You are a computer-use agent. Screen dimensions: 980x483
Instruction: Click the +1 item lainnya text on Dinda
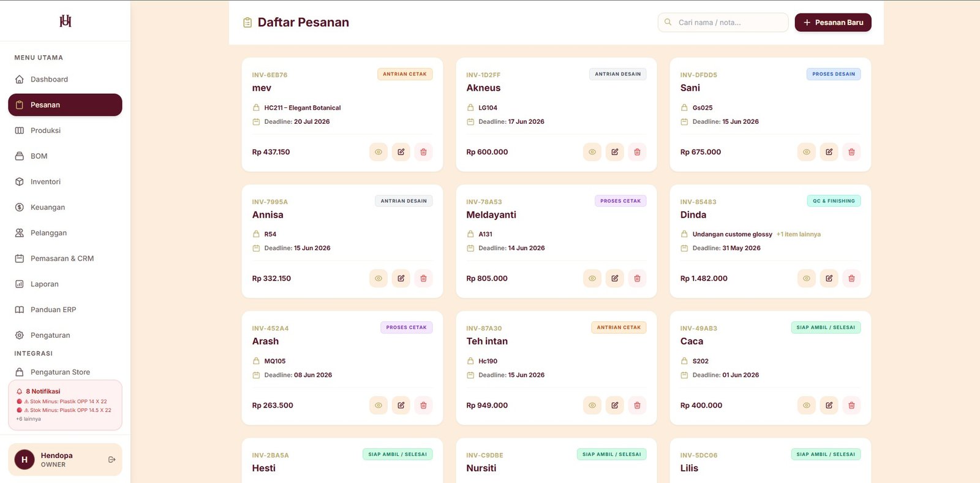(x=799, y=234)
